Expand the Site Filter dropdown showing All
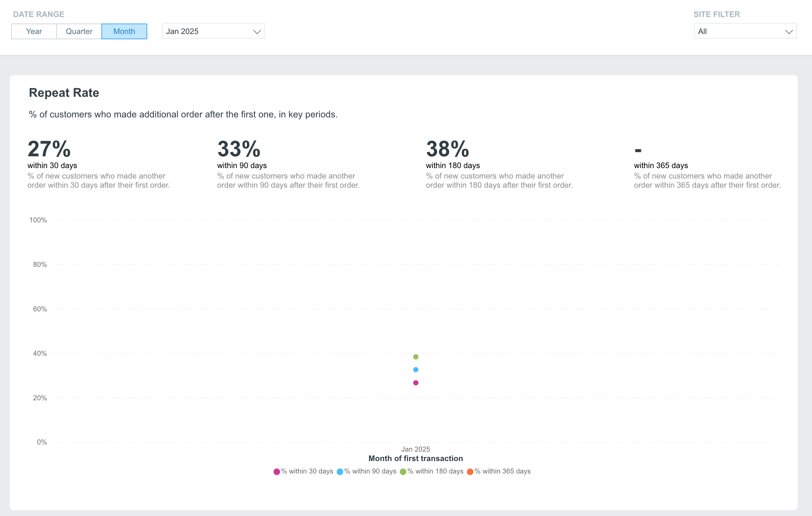Screen dimensions: 812x516 pyautogui.click(x=745, y=31)
